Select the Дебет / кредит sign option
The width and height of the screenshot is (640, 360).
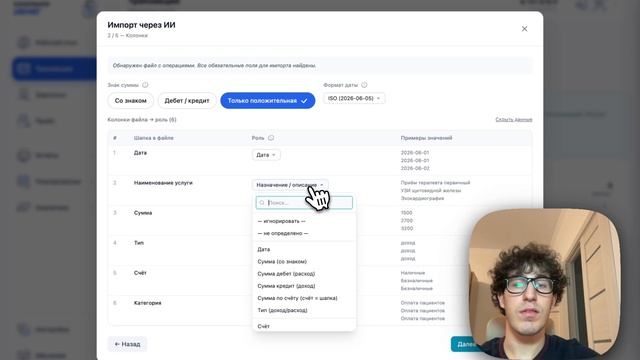coord(187,101)
